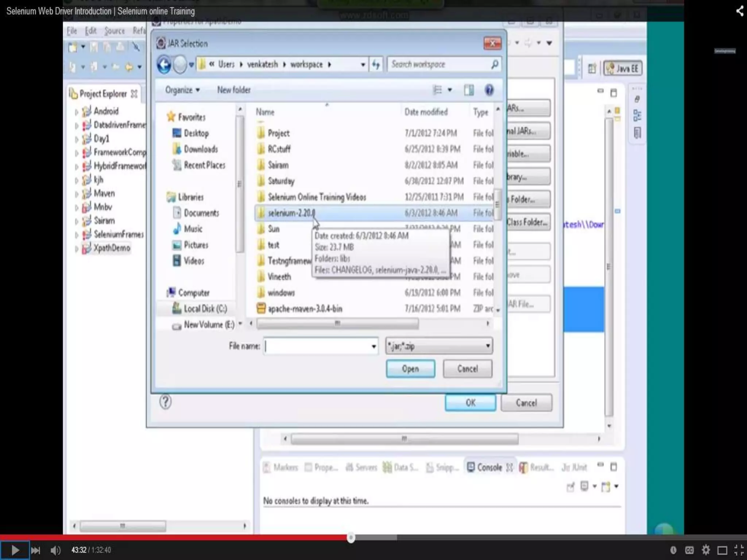Go back in the JAR Selection dialog
Screen dimensions: 747x560
[164, 65]
